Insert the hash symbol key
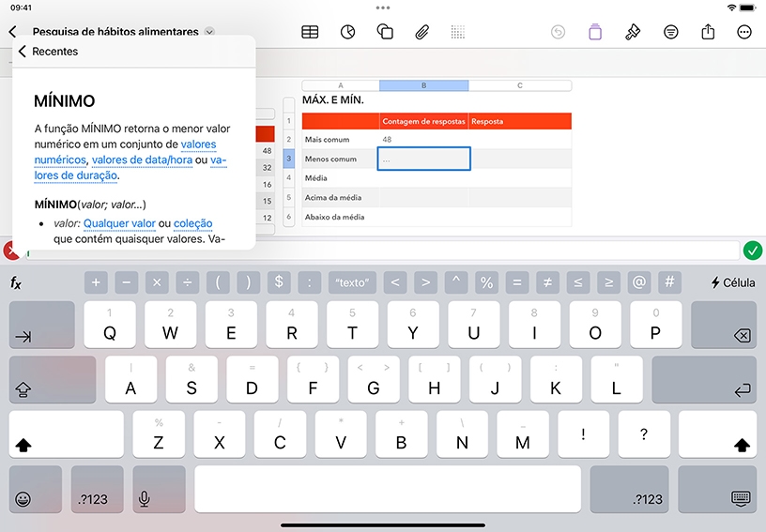 (669, 282)
